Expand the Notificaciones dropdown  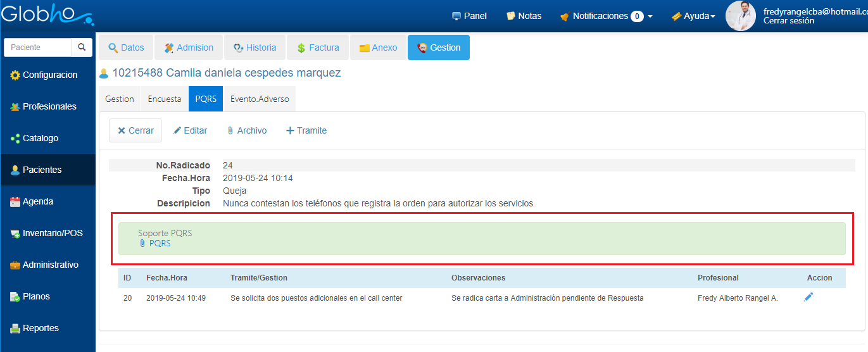pos(606,16)
